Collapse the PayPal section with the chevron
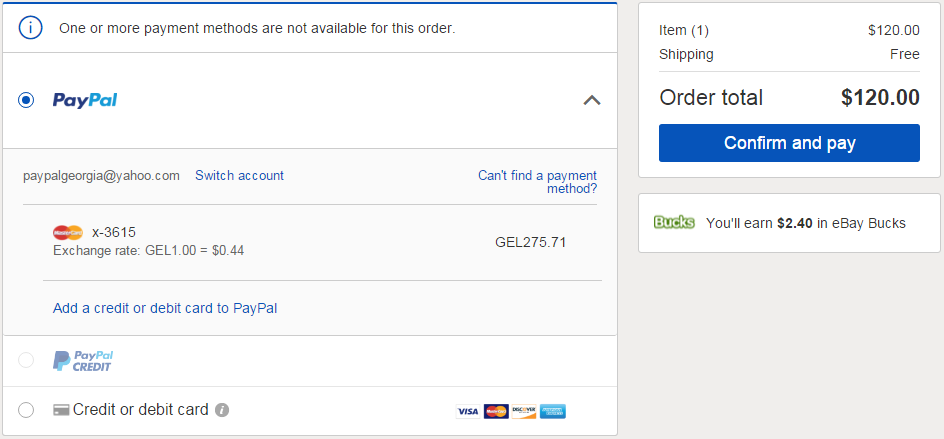The height and width of the screenshot is (439, 944). point(592,100)
